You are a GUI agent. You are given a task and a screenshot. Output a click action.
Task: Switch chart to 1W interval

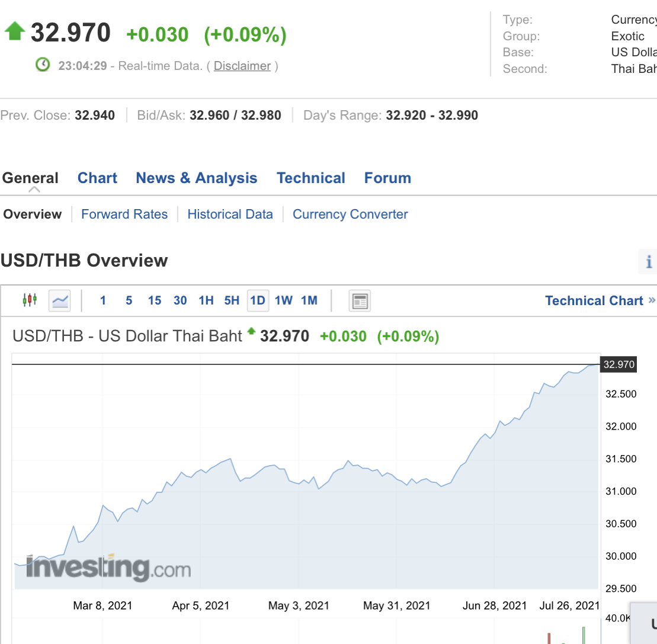tap(284, 300)
